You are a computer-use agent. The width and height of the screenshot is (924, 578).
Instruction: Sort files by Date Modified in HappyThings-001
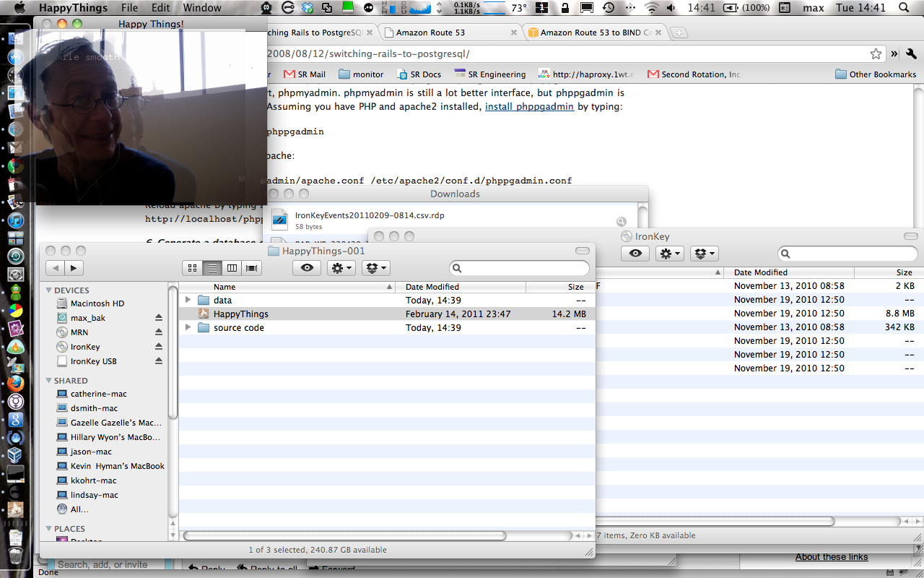pos(461,287)
